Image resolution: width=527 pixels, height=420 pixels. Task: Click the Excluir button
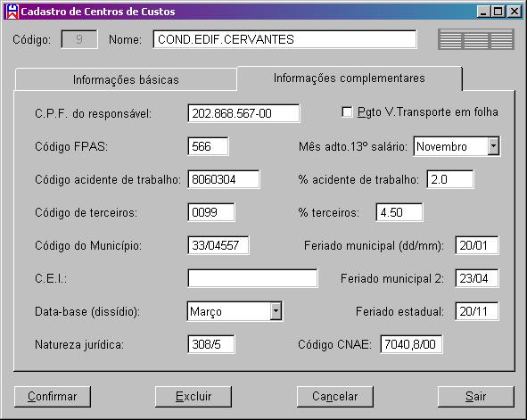tap(194, 397)
